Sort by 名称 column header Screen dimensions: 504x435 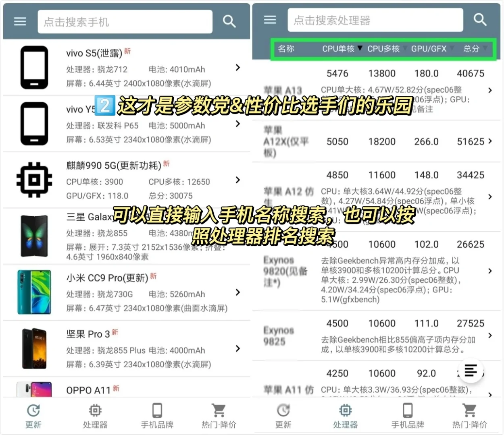coord(286,49)
